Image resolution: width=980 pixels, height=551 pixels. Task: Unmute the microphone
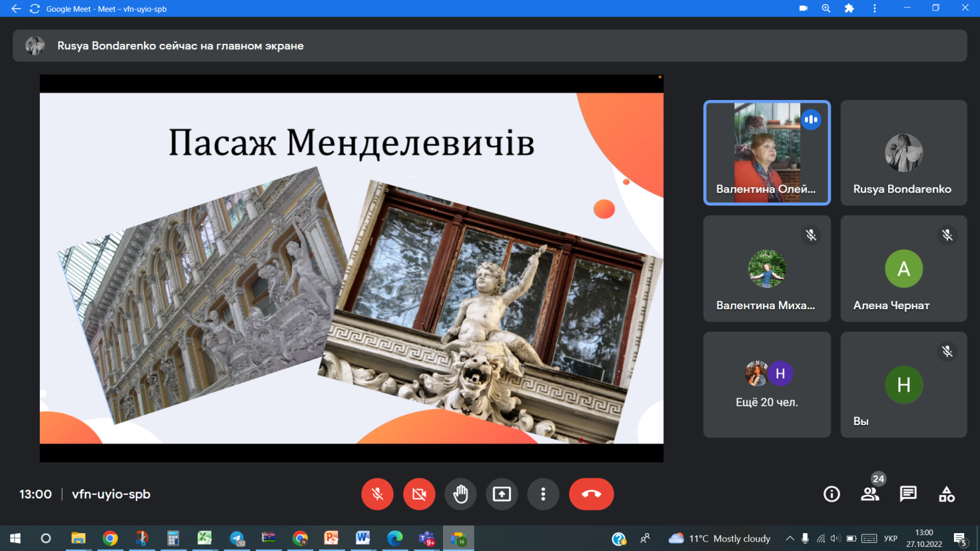click(x=377, y=494)
